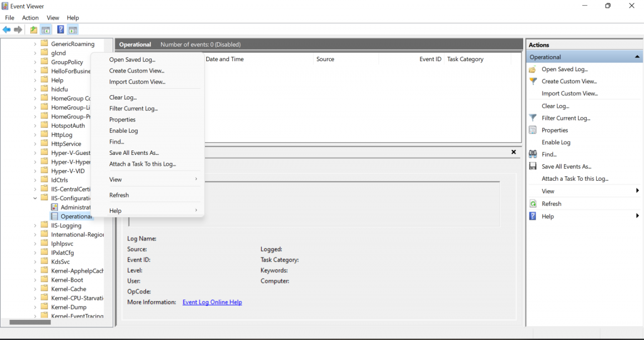Expand the Kernel-Cache tree node
The height and width of the screenshot is (340, 644).
pyautogui.click(x=35, y=289)
